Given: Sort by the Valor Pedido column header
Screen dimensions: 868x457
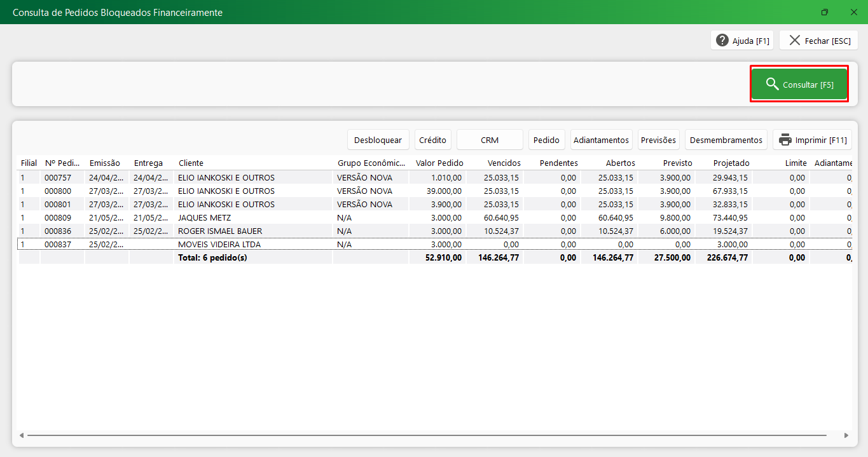Looking at the screenshot, I should click(x=439, y=163).
